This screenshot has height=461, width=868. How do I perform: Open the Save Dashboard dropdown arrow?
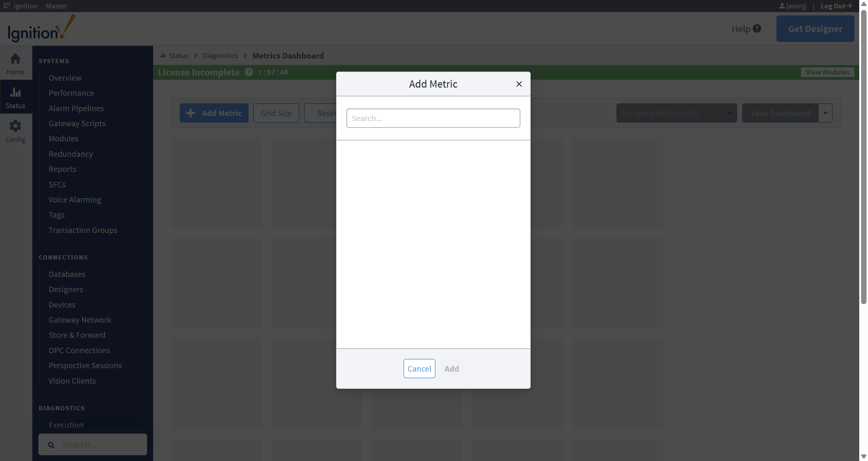[x=825, y=113]
